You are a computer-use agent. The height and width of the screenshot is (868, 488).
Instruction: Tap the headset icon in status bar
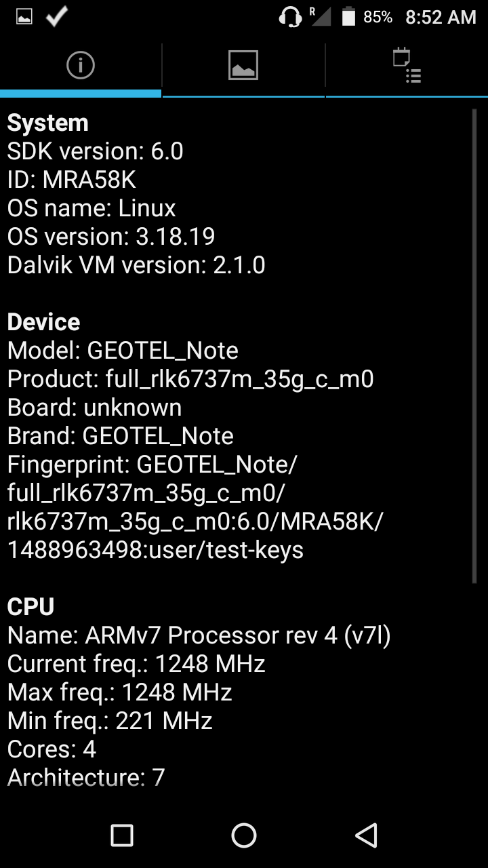click(x=290, y=17)
